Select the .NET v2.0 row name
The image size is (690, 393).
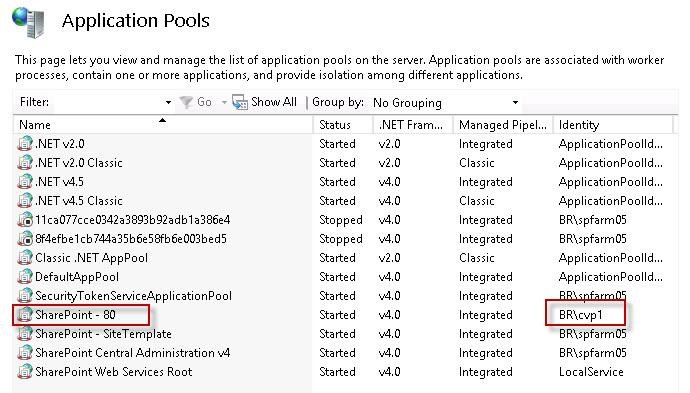point(60,144)
